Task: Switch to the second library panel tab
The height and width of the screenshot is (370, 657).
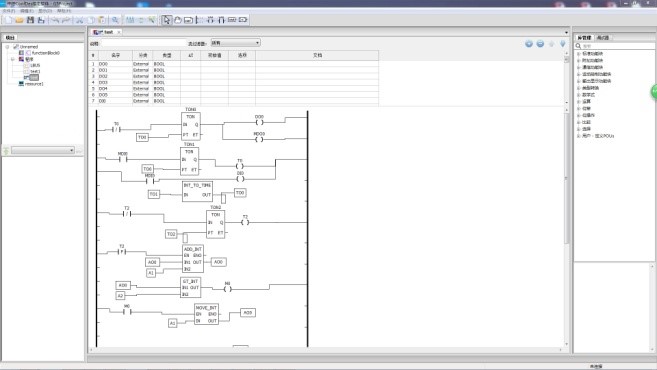Action: tap(603, 38)
